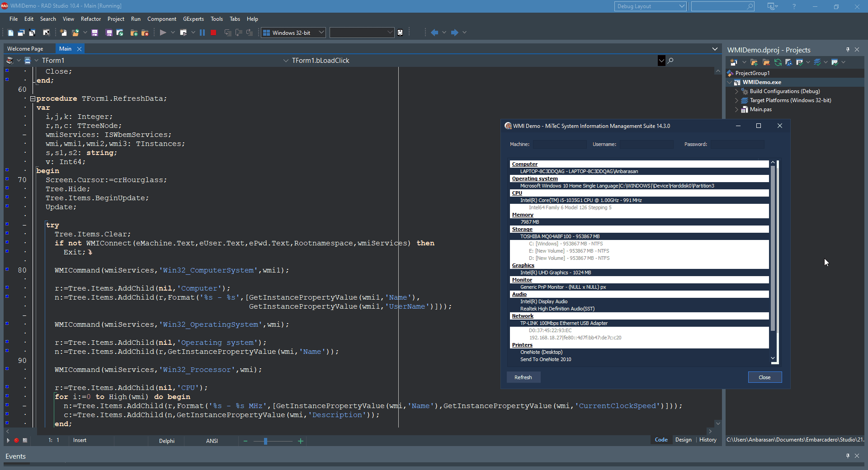
Task: Expand Target Platforms (Windows 32-bit) node
Action: pos(736,100)
